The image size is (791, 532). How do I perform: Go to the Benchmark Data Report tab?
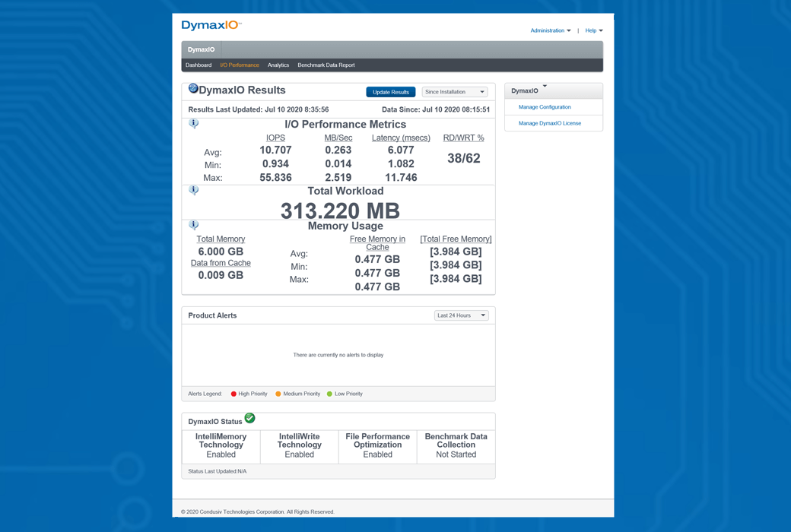coord(326,65)
